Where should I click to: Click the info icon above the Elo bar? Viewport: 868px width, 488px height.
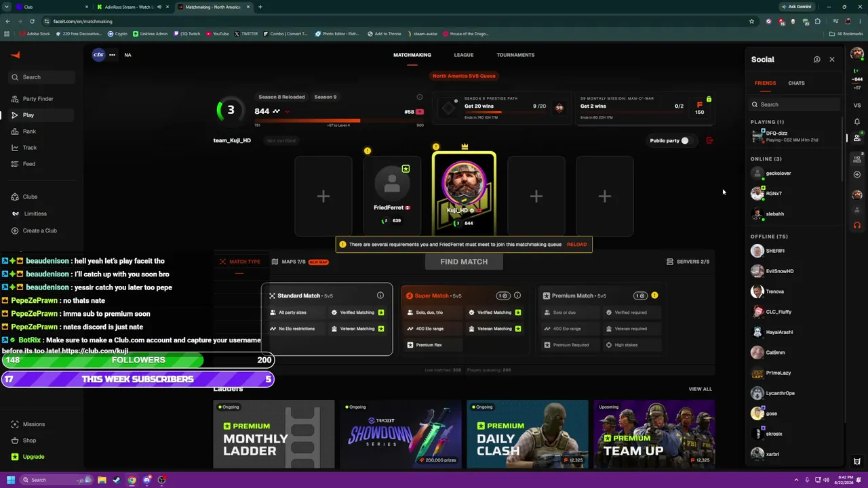[x=419, y=97]
